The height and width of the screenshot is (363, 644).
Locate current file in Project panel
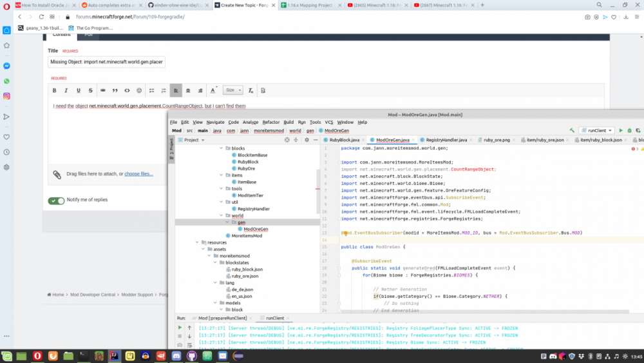[287, 140]
